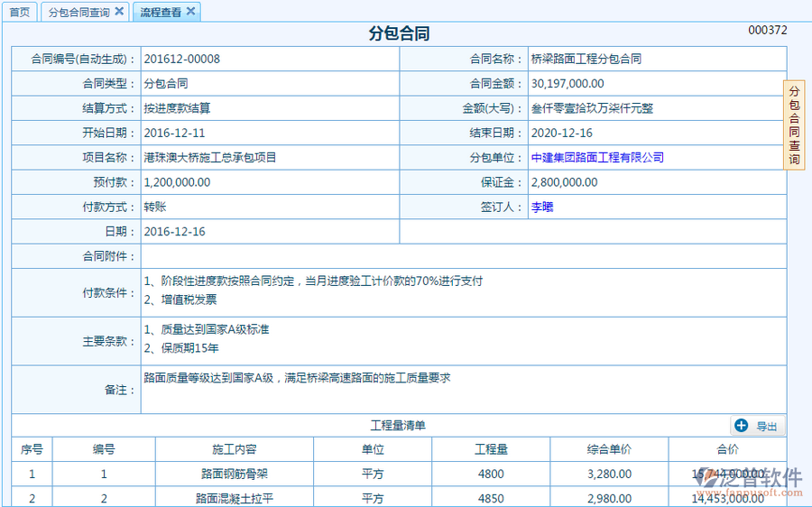
Task: Open the 中建集团路面工程有限公司 link
Action: click(x=597, y=158)
